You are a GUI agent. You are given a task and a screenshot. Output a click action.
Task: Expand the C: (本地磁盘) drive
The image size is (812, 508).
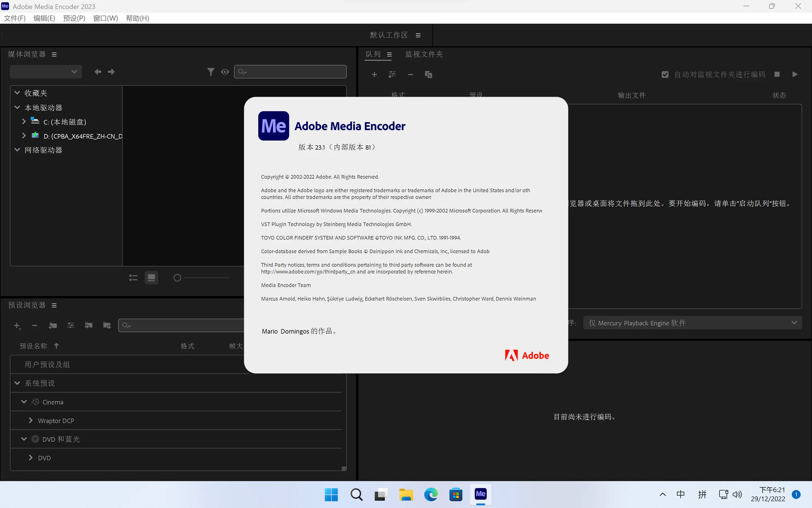coord(24,121)
